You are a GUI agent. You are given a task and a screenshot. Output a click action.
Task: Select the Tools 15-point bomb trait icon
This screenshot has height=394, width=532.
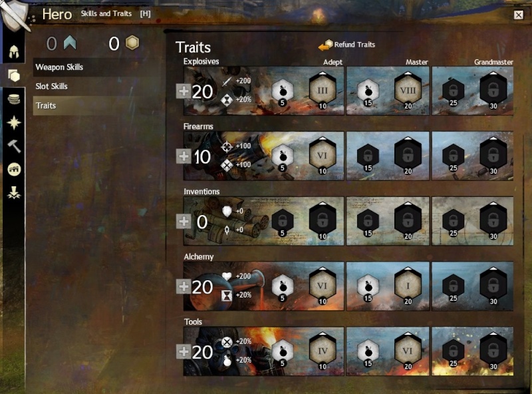[x=368, y=352]
